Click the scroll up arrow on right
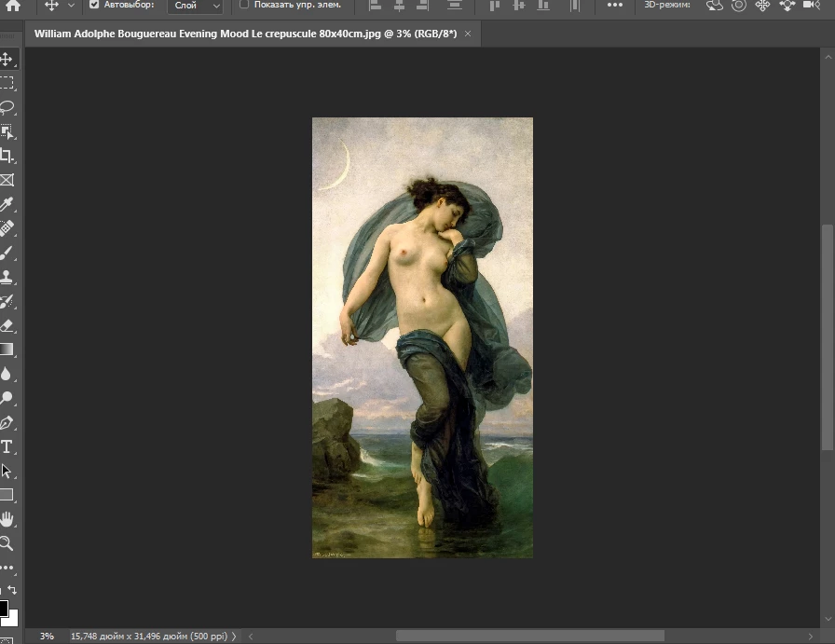This screenshot has height=644, width=835. click(x=828, y=57)
